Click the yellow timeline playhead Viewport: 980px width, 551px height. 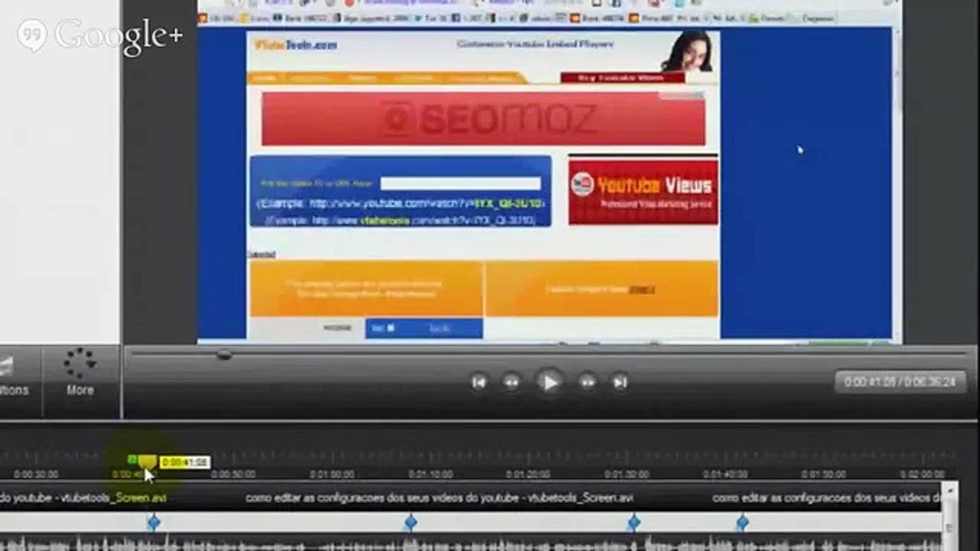[147, 463]
